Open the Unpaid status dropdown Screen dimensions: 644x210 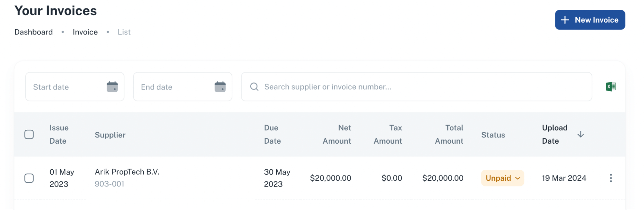(x=502, y=178)
